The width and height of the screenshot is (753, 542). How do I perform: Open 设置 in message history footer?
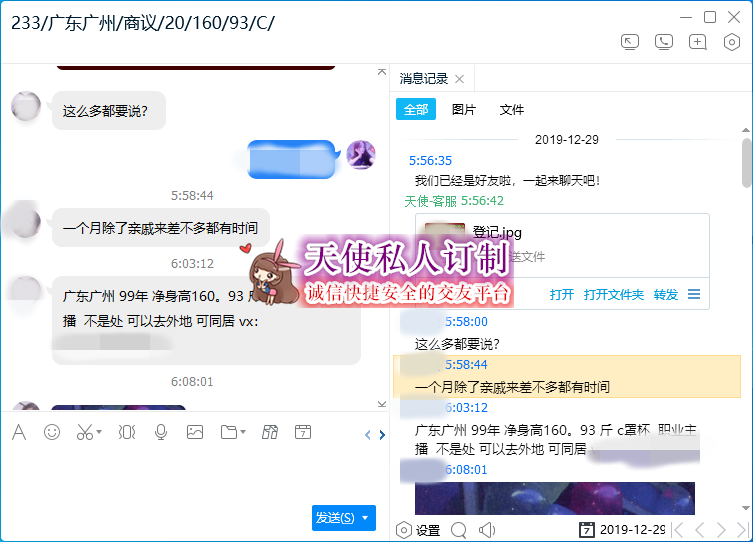coord(418,530)
